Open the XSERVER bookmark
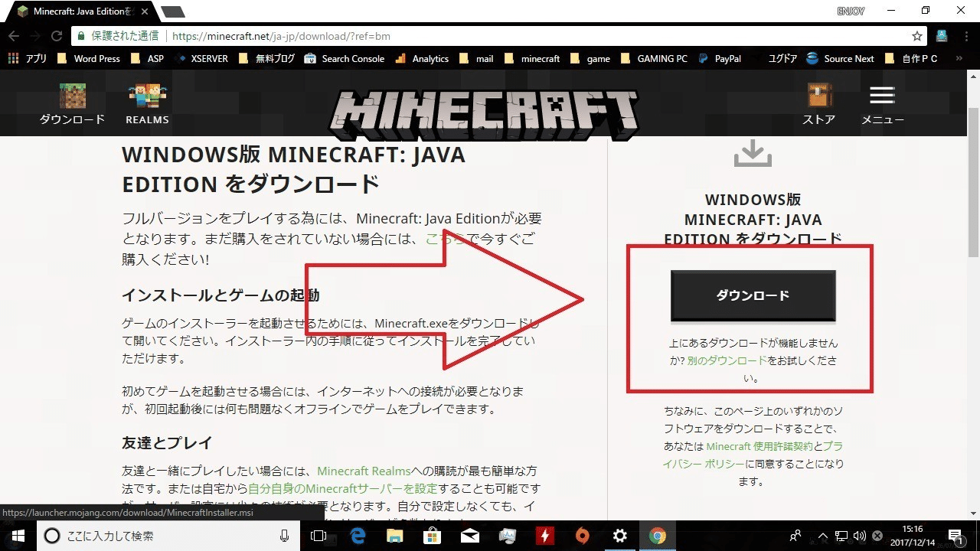This screenshot has height=551, width=980. coord(201,58)
